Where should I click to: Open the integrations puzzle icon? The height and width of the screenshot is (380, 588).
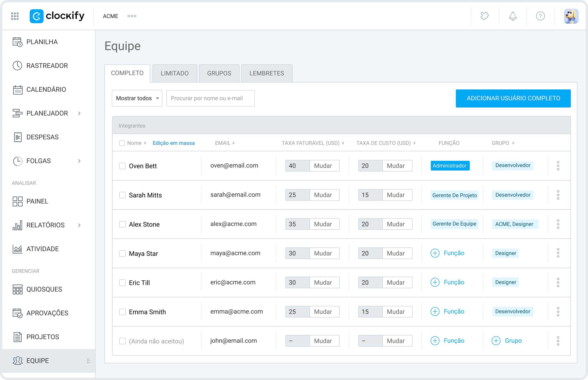click(485, 16)
